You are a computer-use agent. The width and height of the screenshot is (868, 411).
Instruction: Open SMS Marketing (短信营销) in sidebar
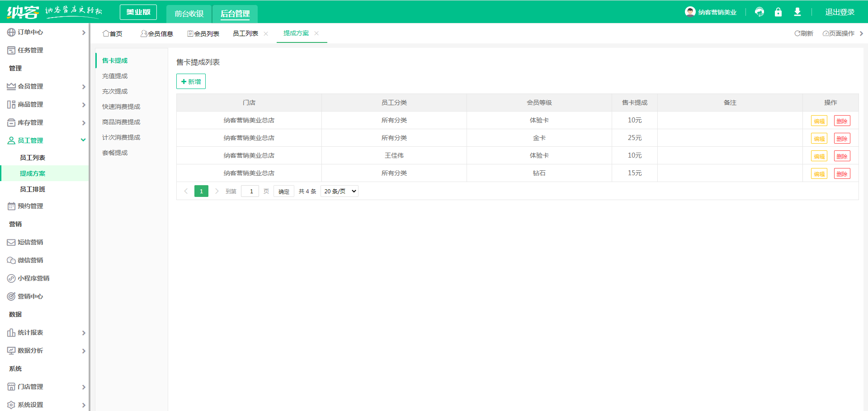[30, 243]
